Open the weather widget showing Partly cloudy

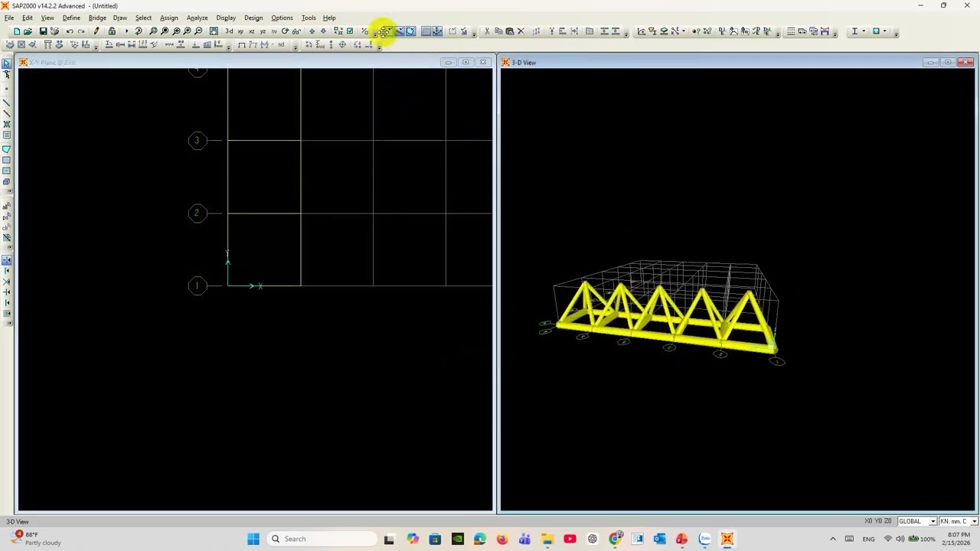pos(34,539)
